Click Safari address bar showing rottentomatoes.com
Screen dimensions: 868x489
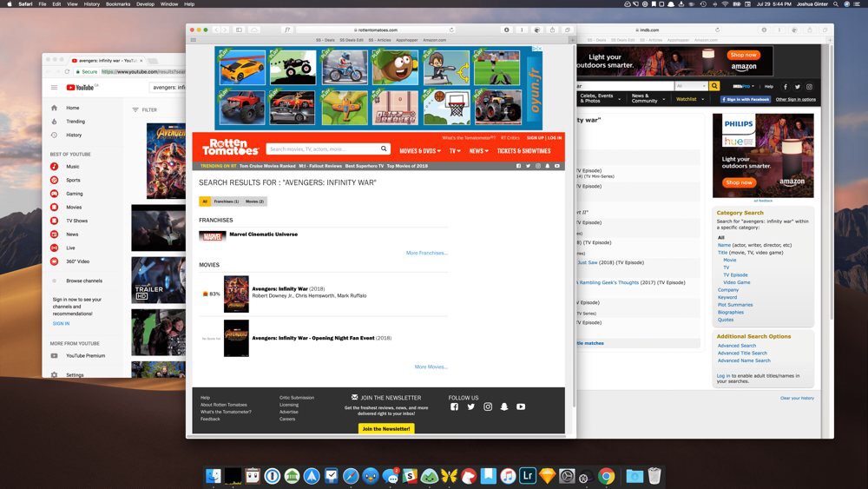375,30
